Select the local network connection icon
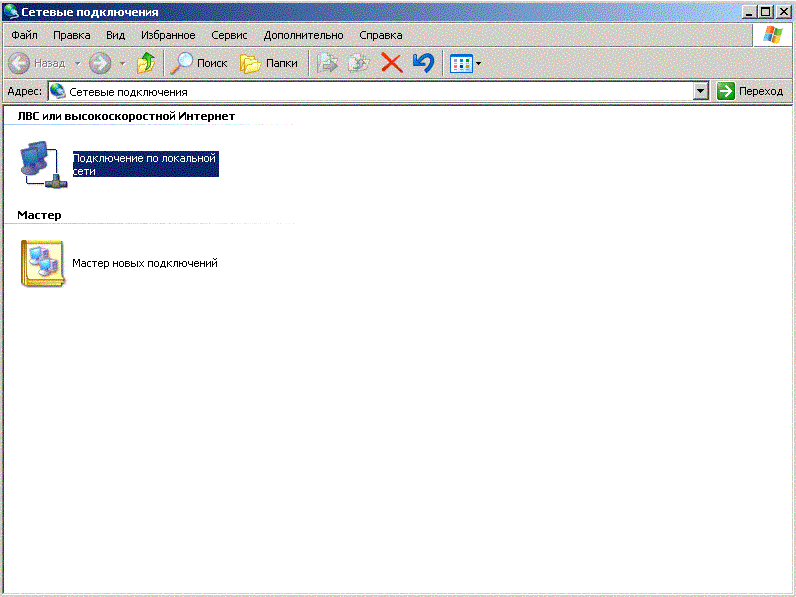This screenshot has width=796, height=597. pos(43,164)
